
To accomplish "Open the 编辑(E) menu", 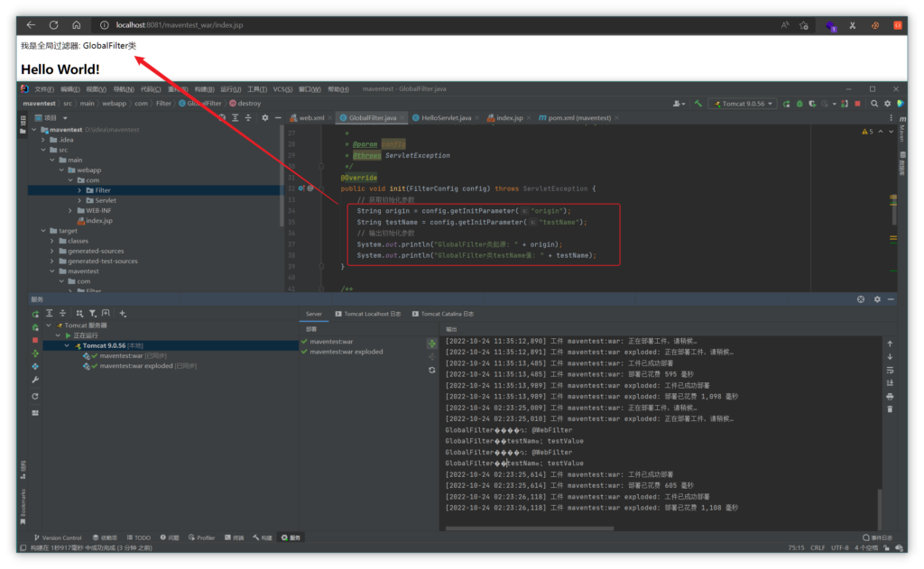I will 70,89.
